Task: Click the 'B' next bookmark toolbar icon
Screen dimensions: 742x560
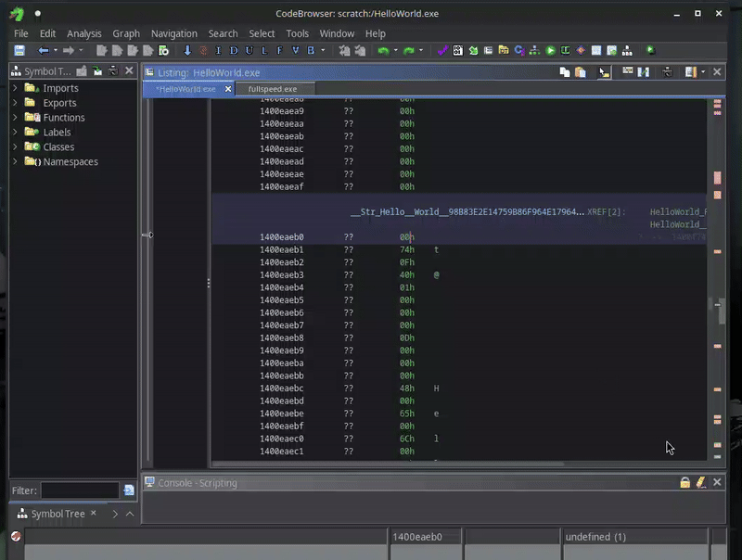Action: (x=311, y=51)
